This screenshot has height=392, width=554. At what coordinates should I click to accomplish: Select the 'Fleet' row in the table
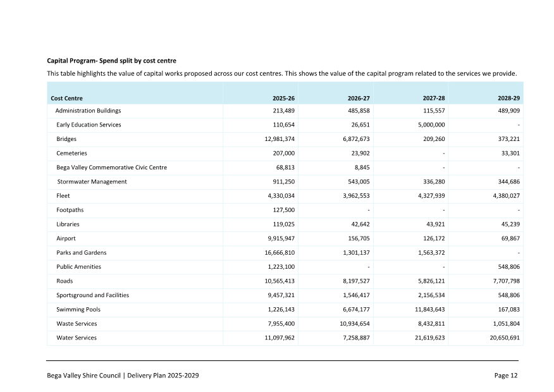coord(63,195)
